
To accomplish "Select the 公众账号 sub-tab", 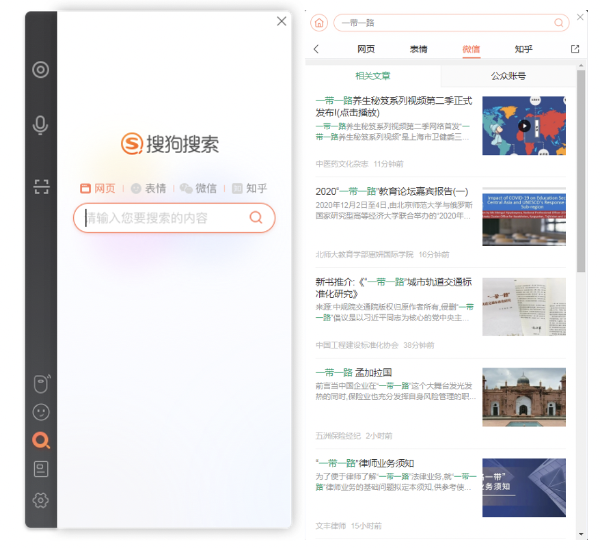I will pos(508,76).
